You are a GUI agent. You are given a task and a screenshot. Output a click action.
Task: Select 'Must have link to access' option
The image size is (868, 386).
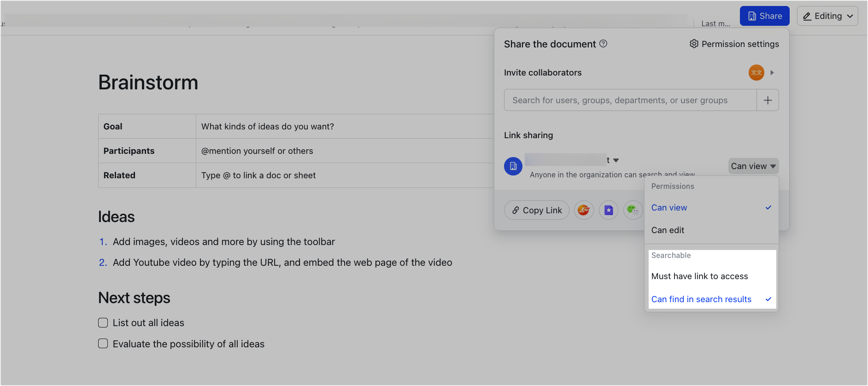coord(699,276)
